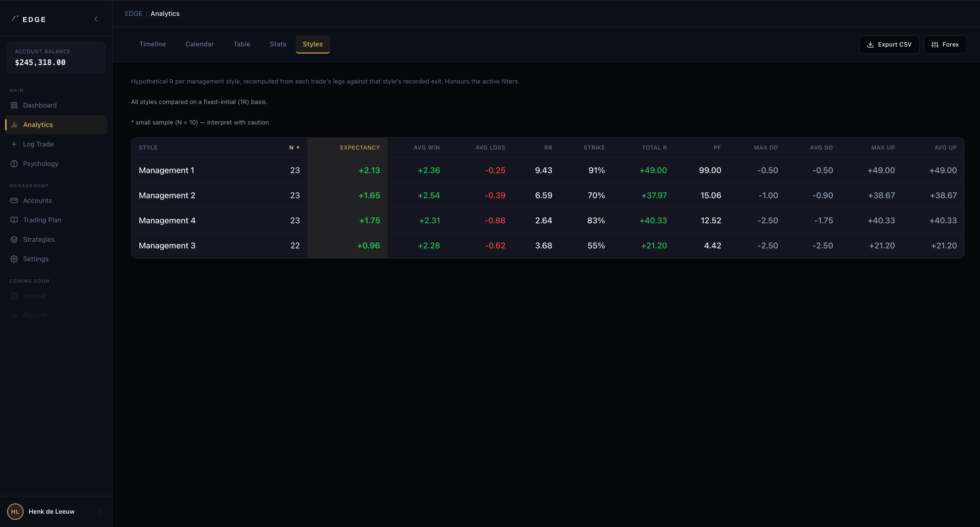The image size is (980, 527).
Task: Select the Management 2 row name
Action: (x=167, y=196)
